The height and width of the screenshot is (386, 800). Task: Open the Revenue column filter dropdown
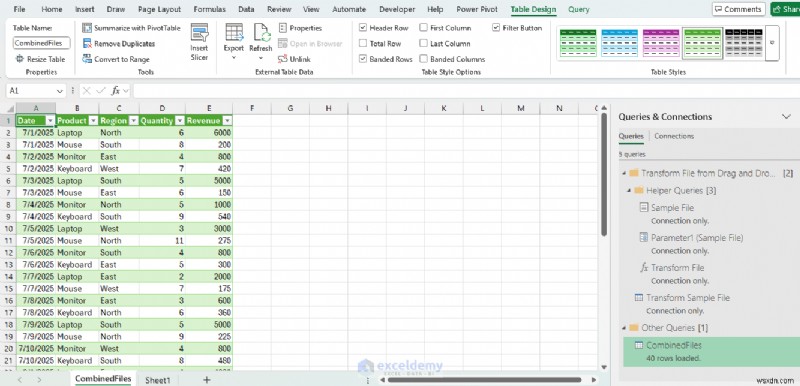pyautogui.click(x=227, y=121)
